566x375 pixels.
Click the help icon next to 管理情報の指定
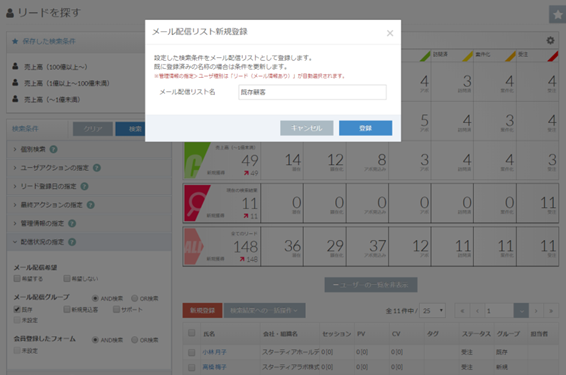click(72, 223)
